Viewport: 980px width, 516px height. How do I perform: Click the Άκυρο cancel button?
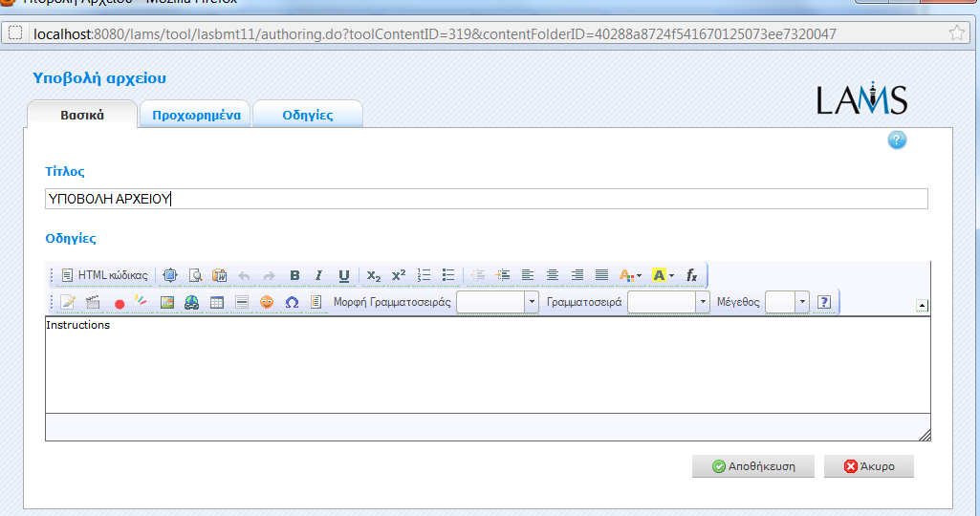pos(869,466)
